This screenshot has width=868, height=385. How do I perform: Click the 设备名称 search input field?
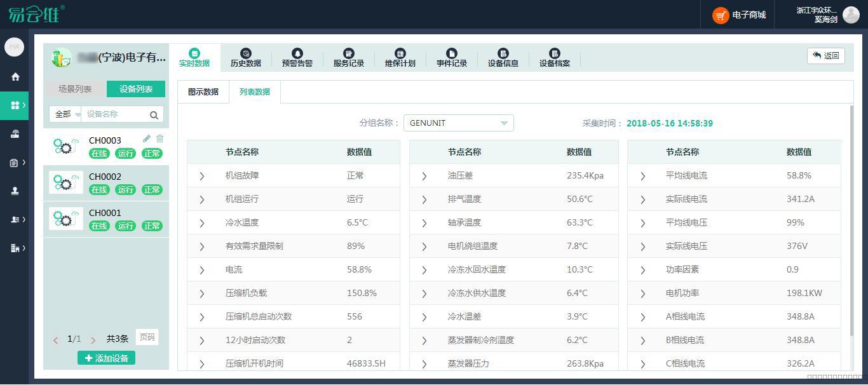(117, 114)
